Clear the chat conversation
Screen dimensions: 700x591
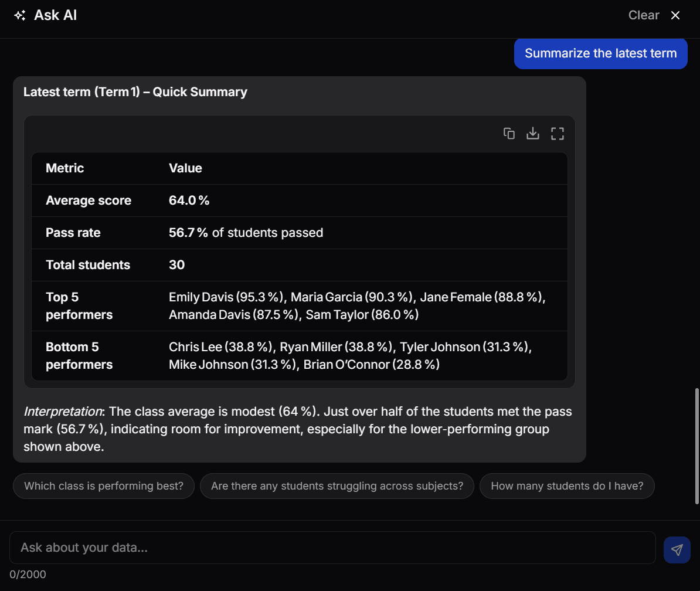[x=643, y=15]
